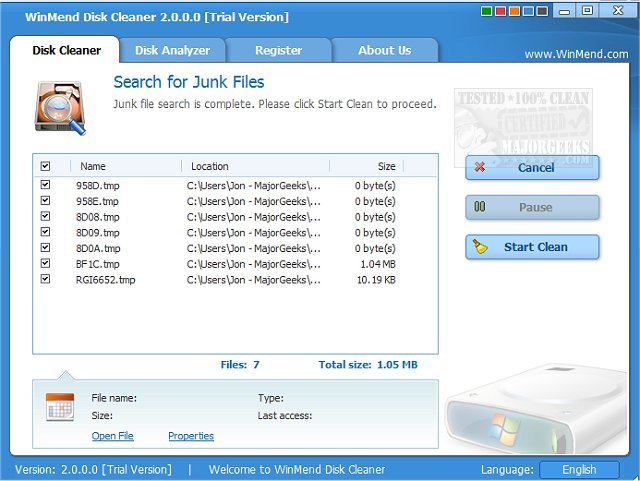Minimize the WinMend window
This screenshot has width=640, height=481.
[x=564, y=11]
